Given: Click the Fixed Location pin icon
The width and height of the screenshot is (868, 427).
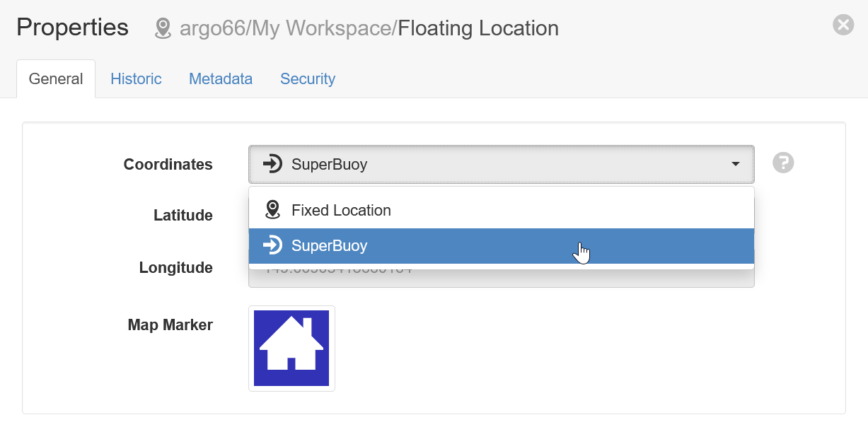Looking at the screenshot, I should tap(272, 210).
